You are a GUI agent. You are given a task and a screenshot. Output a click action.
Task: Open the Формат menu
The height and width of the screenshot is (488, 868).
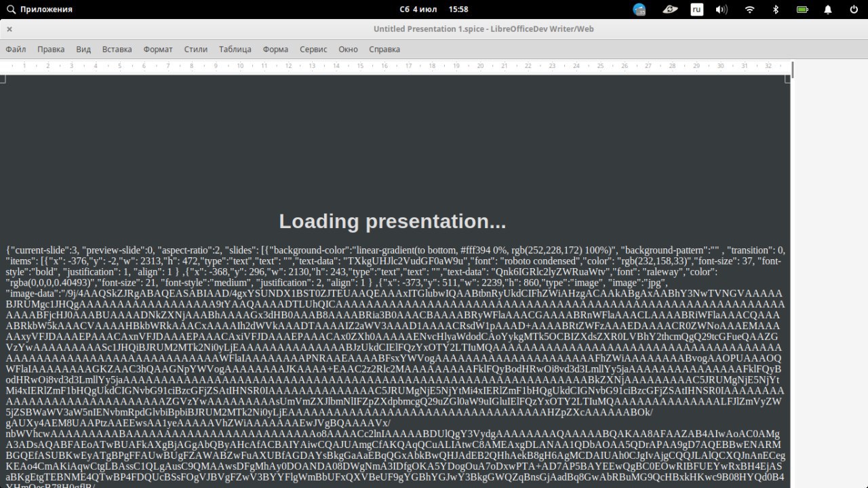click(x=158, y=50)
